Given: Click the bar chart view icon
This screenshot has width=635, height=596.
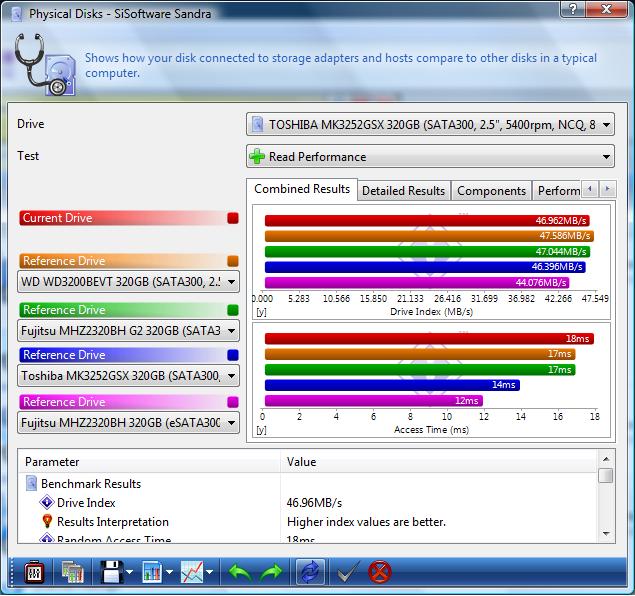Looking at the screenshot, I should pyautogui.click(x=152, y=572).
